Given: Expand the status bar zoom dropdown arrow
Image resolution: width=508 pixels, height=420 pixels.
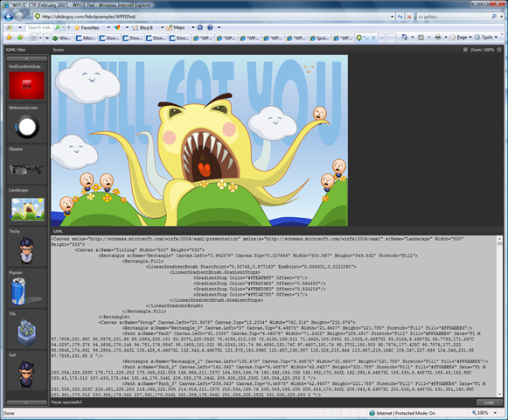Looking at the screenshot, I should pyautogui.click(x=495, y=413).
